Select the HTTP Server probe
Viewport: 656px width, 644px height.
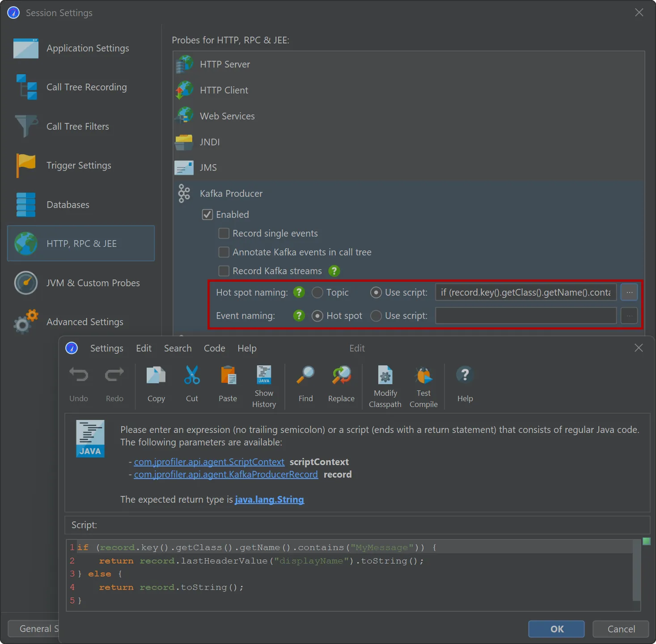409,64
